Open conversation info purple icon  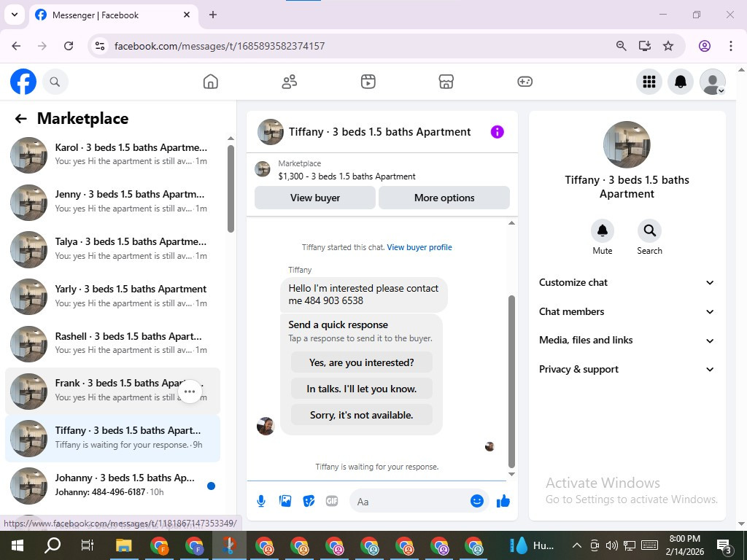497,132
